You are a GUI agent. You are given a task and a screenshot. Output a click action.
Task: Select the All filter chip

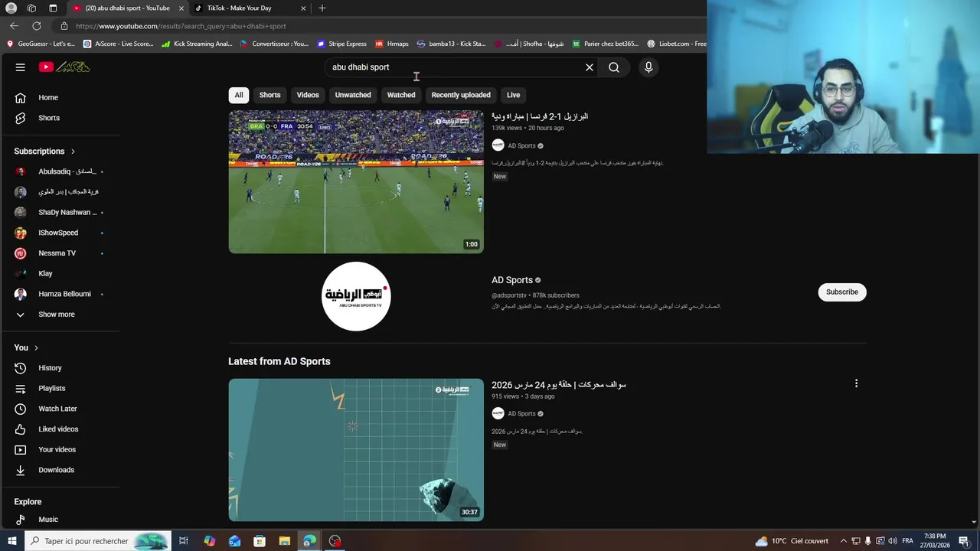click(239, 95)
